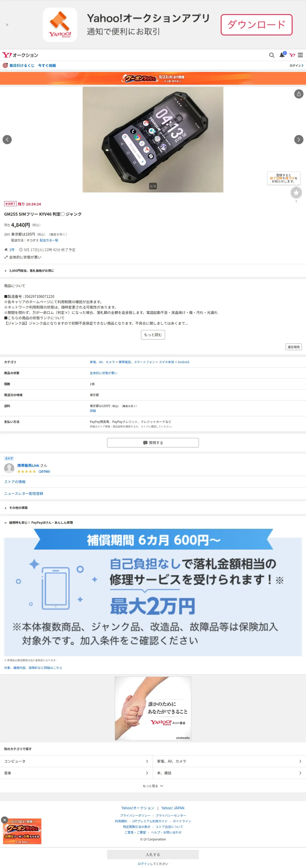This screenshot has width=306, height=868.
Task: Expand もっと見る categories
Action: 153,786
